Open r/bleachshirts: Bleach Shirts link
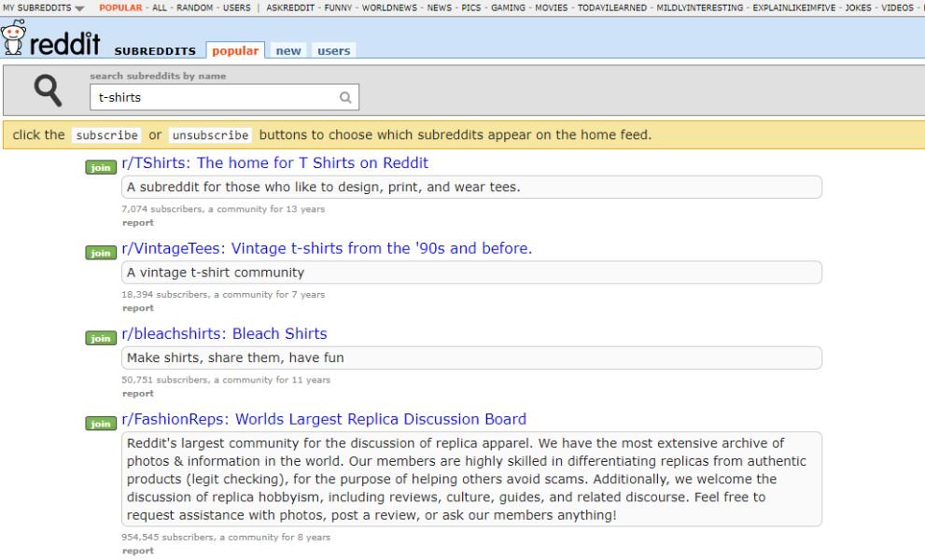925x560 pixels. click(224, 333)
